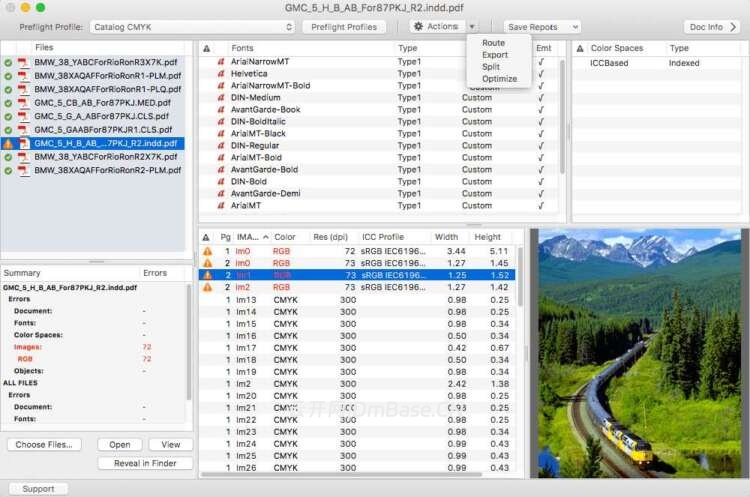Click Color Spaces column header
Image resolution: width=750 pixels, height=497 pixels.
(x=617, y=48)
